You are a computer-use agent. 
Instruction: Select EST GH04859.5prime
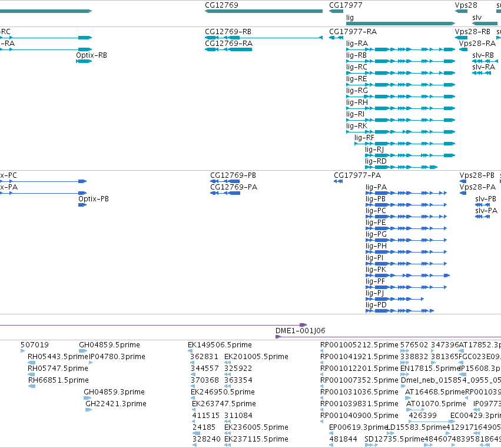tap(110, 345)
